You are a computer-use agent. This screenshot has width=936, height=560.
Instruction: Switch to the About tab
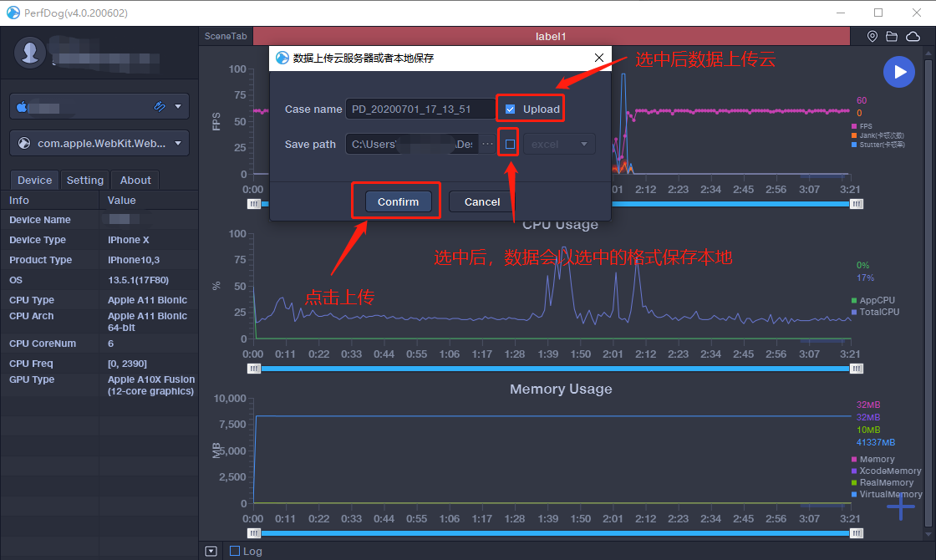[x=135, y=180]
